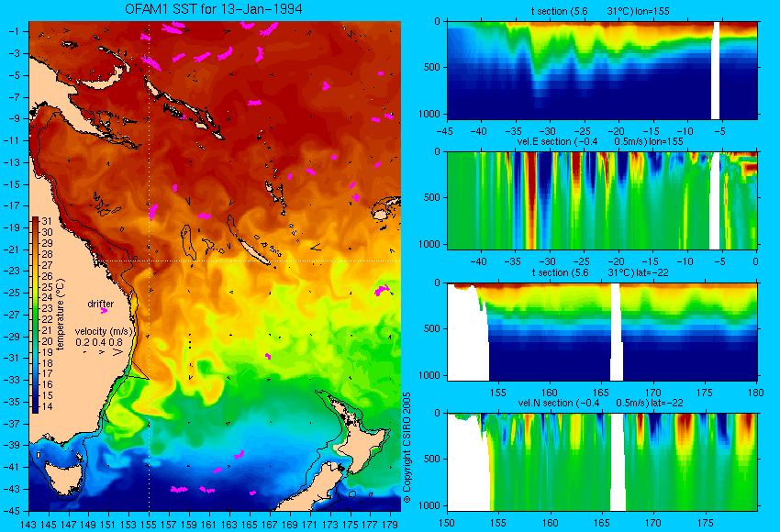Click the "-1" latitude label on the SST map
The width and height of the screenshot is (780, 532).
[14, 31]
